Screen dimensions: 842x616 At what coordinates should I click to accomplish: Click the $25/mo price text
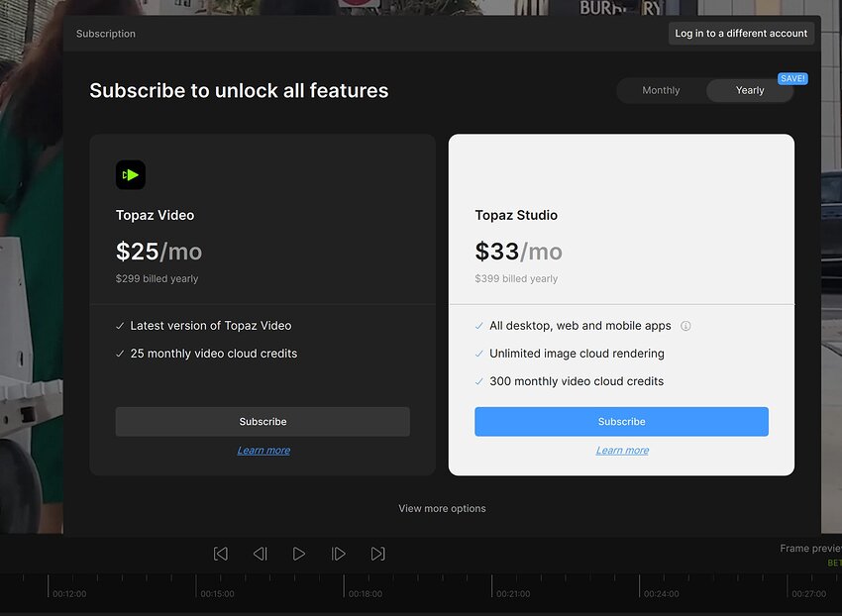pyautogui.click(x=158, y=252)
